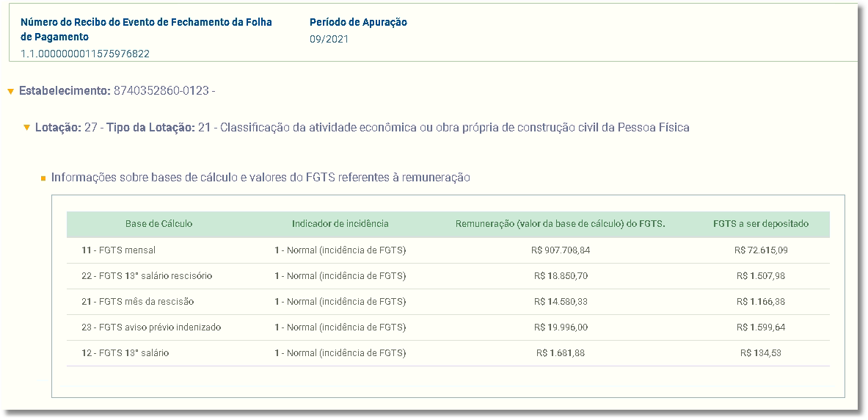Click the FGTS a ser depositado header
This screenshot has width=868, height=420.
click(761, 224)
